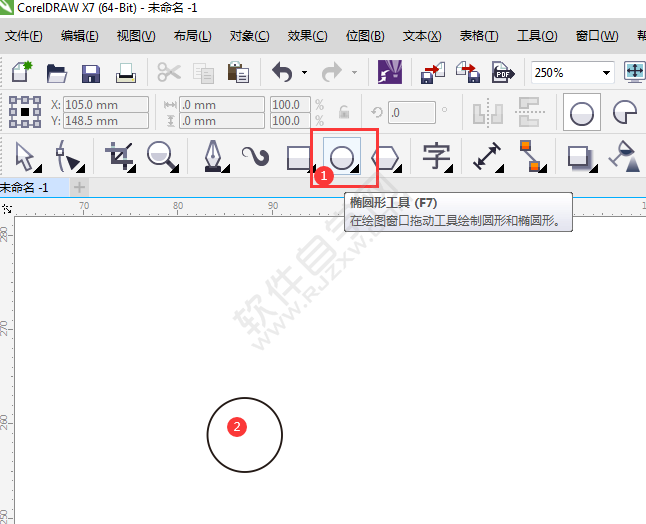Copy selection with the copy icon

tap(204, 73)
